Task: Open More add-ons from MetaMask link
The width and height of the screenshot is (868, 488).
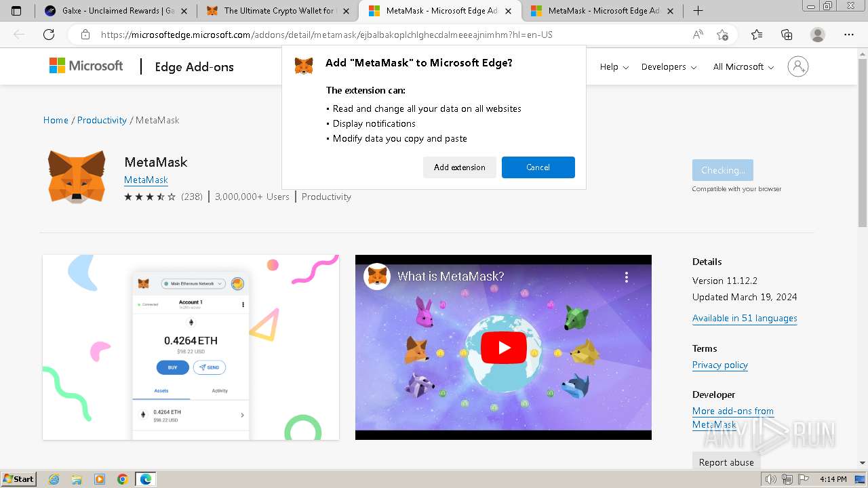Action: click(x=733, y=418)
